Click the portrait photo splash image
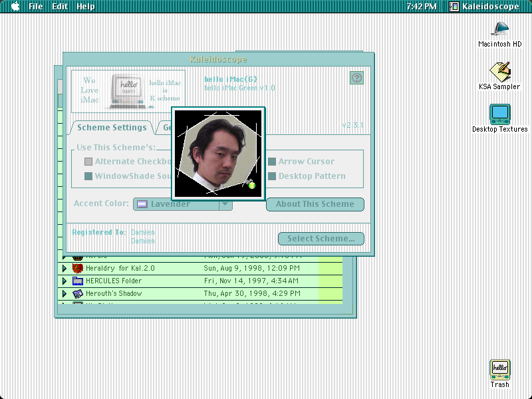 218,154
